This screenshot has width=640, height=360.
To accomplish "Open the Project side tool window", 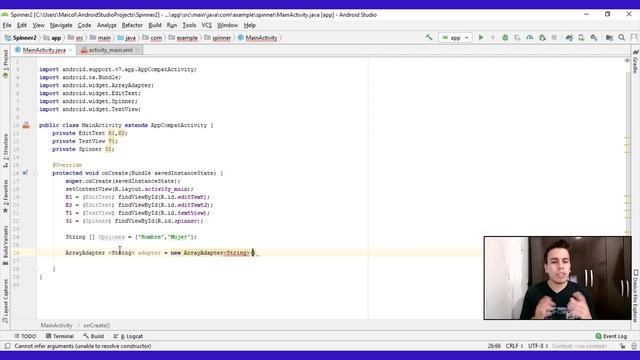I will [x=5, y=64].
